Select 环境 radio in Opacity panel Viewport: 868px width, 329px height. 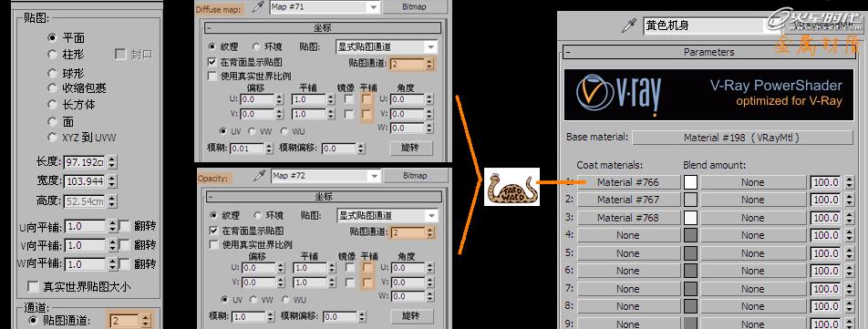click(257, 216)
